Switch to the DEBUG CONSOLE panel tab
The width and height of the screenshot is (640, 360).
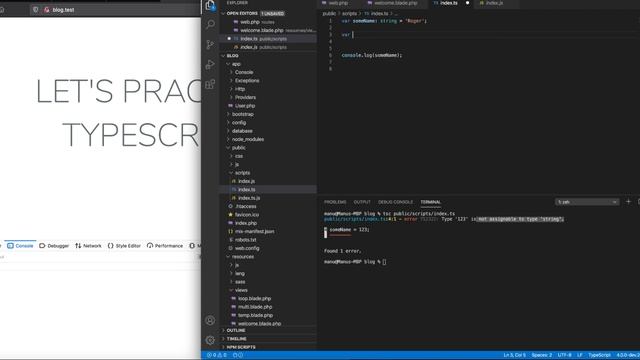(395, 202)
